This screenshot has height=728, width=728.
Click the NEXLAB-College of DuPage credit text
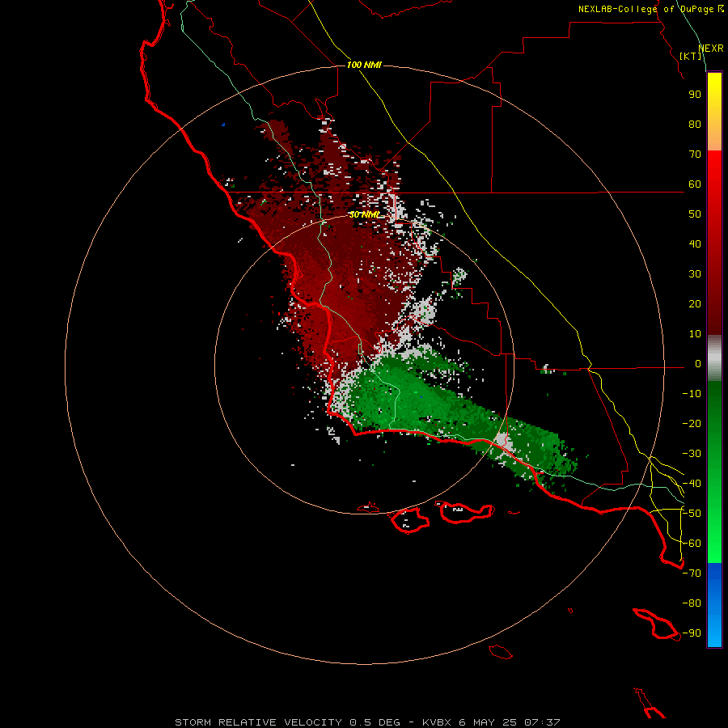tap(650, 9)
